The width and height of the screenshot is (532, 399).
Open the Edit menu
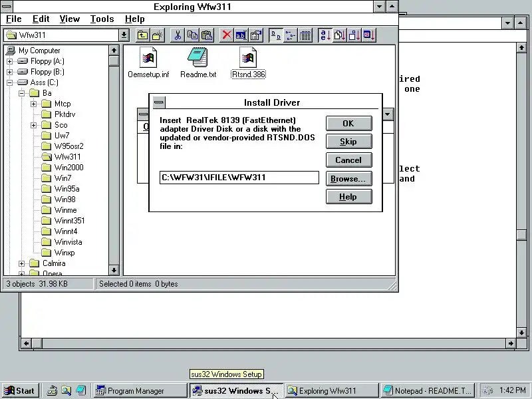pyautogui.click(x=41, y=19)
